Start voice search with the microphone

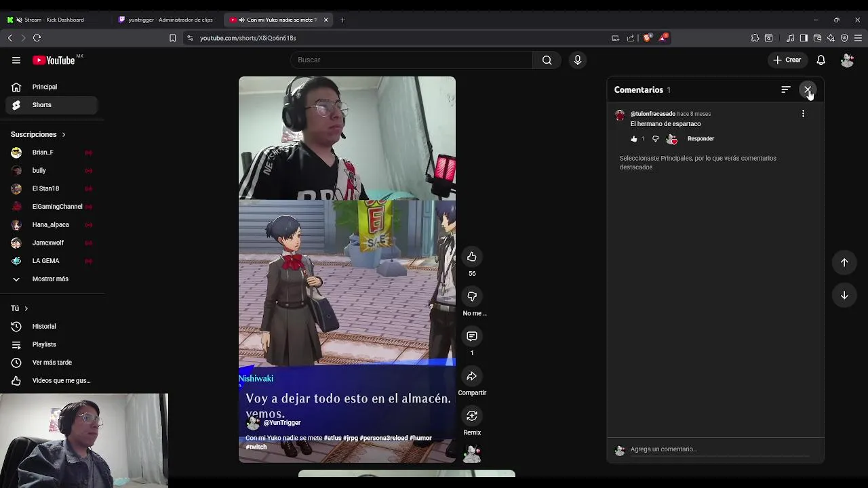tap(578, 60)
